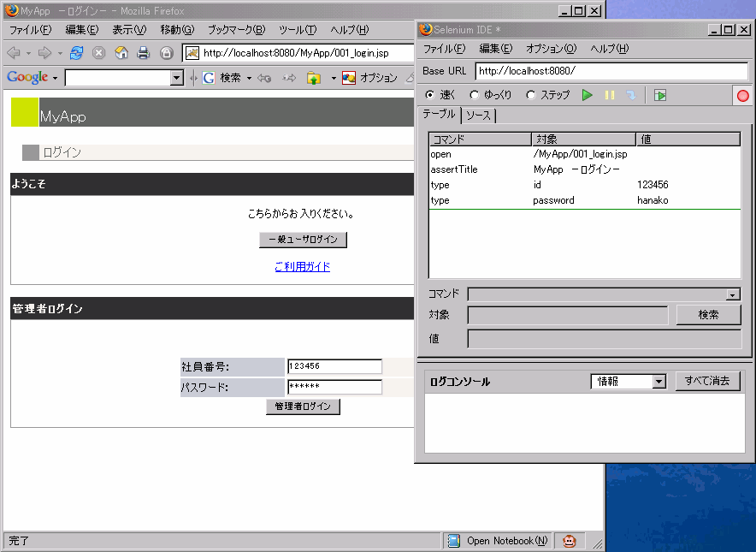Open Firefox ヘルプ menu
This screenshot has width=756, height=552.
tap(350, 30)
